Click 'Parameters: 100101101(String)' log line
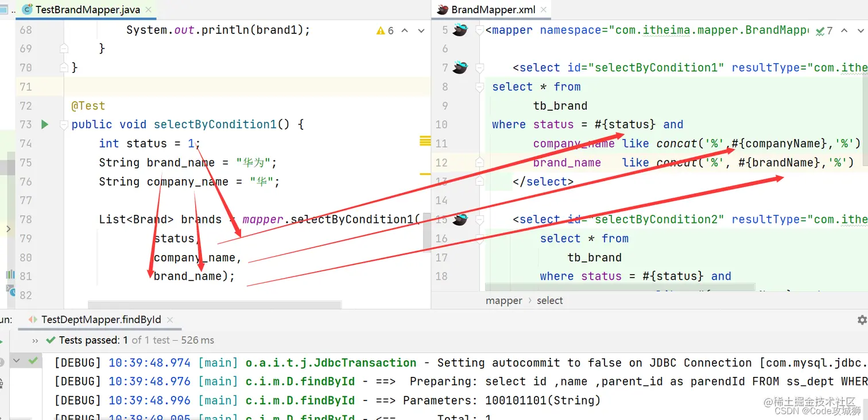 [502, 400]
